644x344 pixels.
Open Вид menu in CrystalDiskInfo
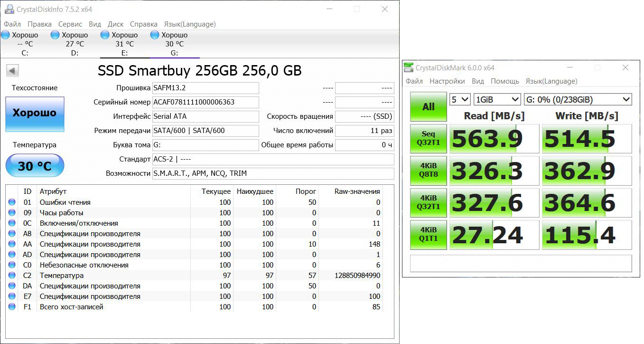coord(95,24)
